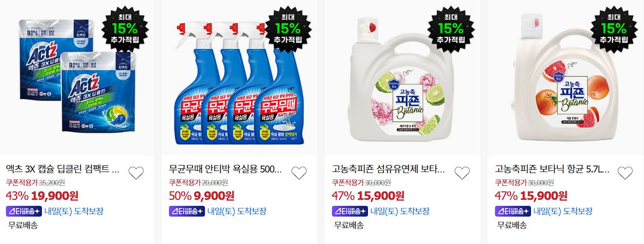Click the 15% 추가적립 badge on Actz product
The image size is (644, 244).
(x=125, y=28)
